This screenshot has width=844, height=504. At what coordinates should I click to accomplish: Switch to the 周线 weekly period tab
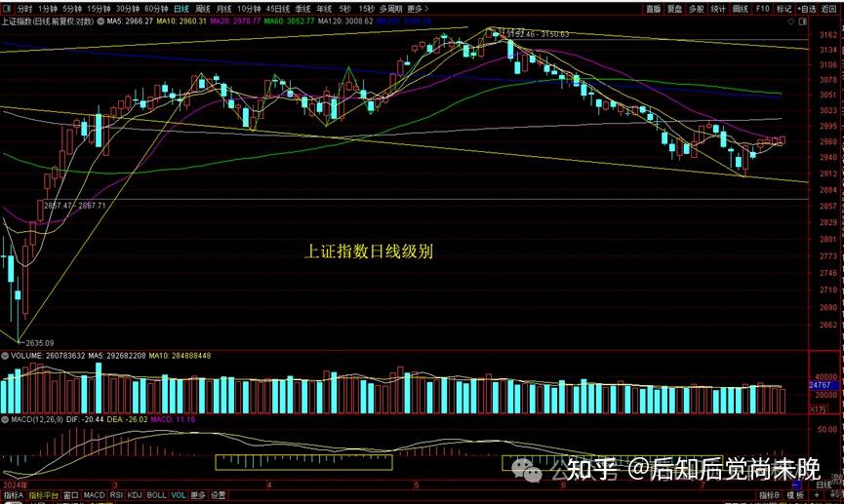point(203,8)
